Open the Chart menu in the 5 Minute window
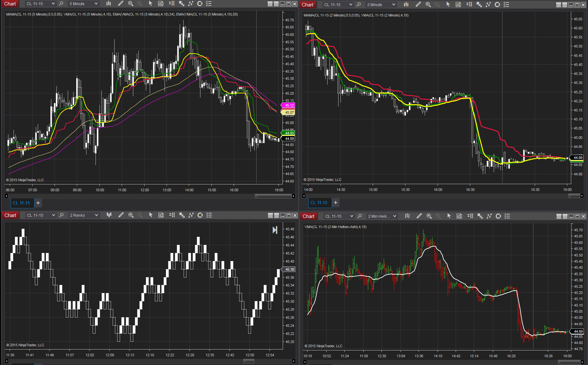588x365 pixels. click(x=10, y=4)
